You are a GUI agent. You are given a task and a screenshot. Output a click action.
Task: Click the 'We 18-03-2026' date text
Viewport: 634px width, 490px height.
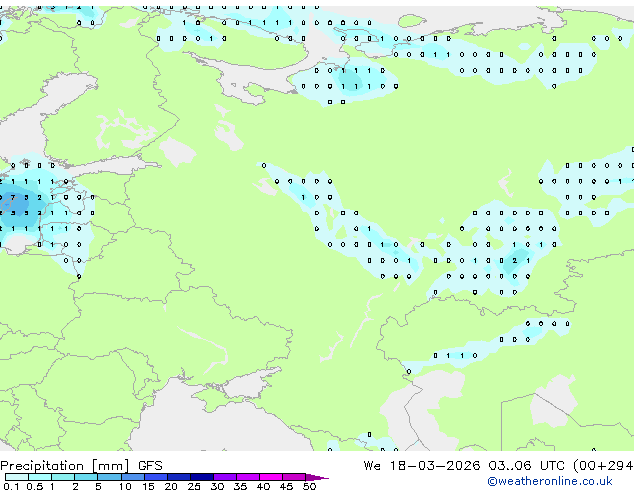click(x=422, y=466)
